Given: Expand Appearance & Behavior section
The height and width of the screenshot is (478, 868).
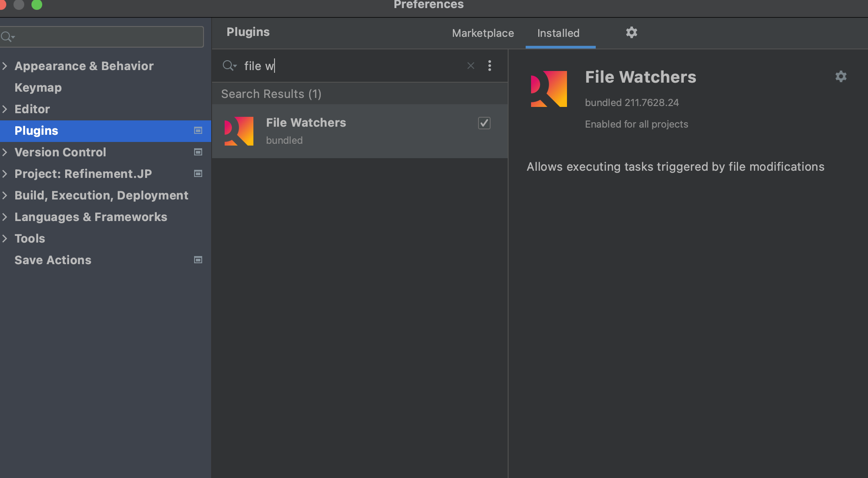Looking at the screenshot, I should 5,66.
